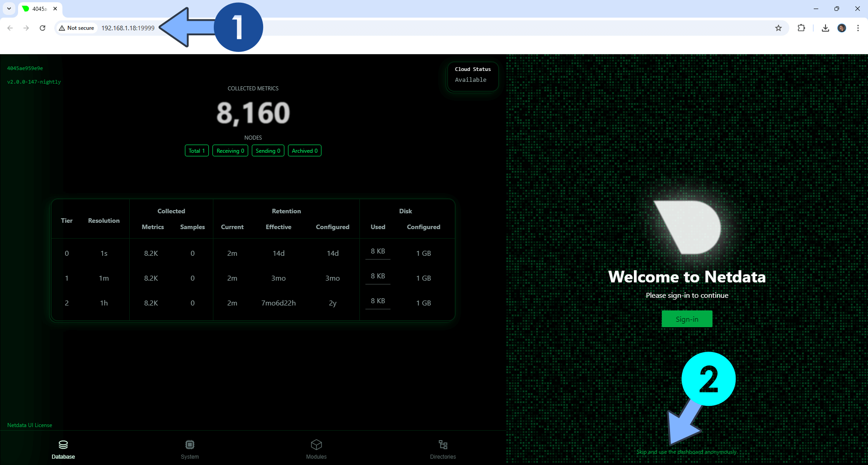This screenshot has height=465, width=868.
Task: Click the Samples column header
Action: 193,227
